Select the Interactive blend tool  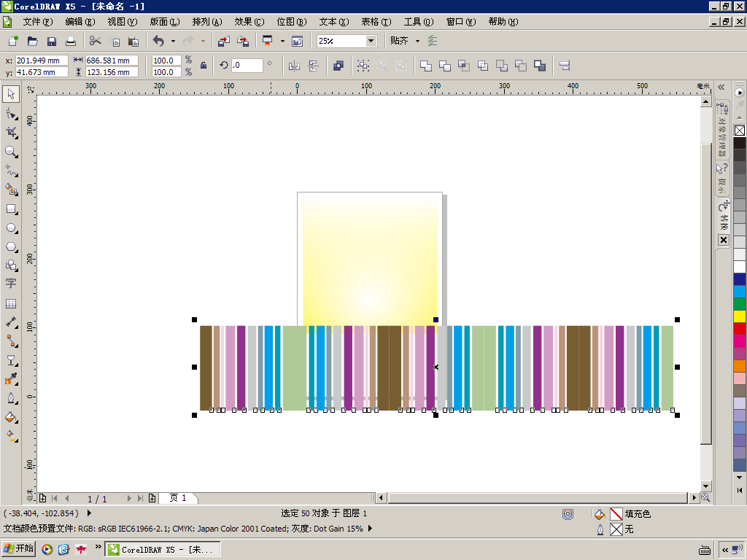pos(12,360)
